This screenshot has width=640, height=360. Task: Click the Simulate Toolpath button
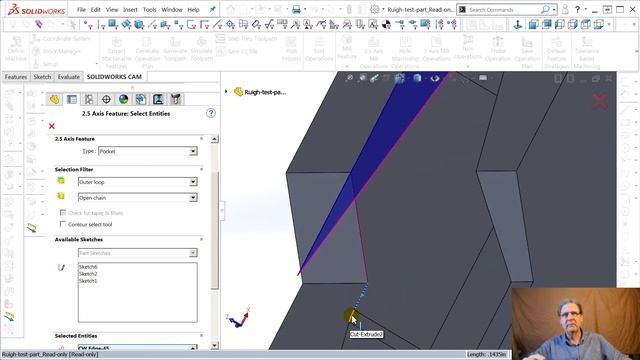click(x=201, y=49)
